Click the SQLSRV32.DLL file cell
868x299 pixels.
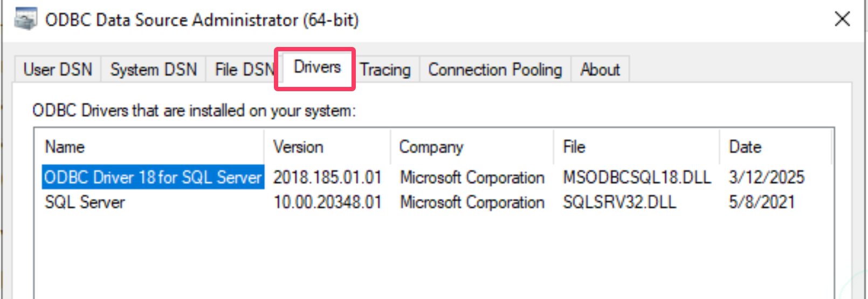[x=619, y=202]
